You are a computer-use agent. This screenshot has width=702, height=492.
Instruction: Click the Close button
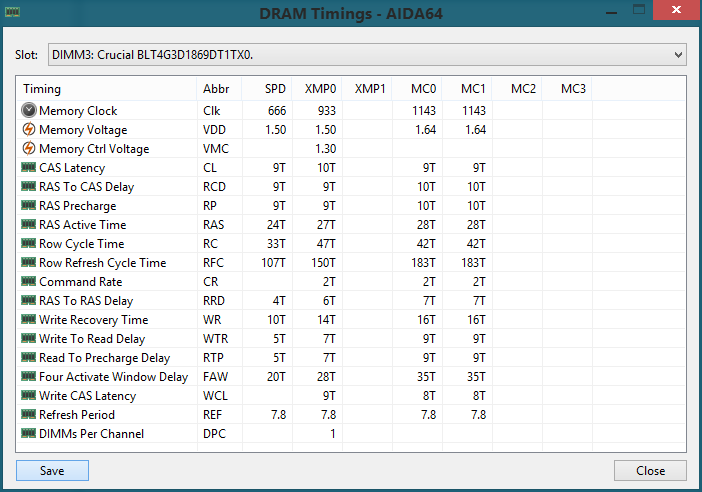650,471
